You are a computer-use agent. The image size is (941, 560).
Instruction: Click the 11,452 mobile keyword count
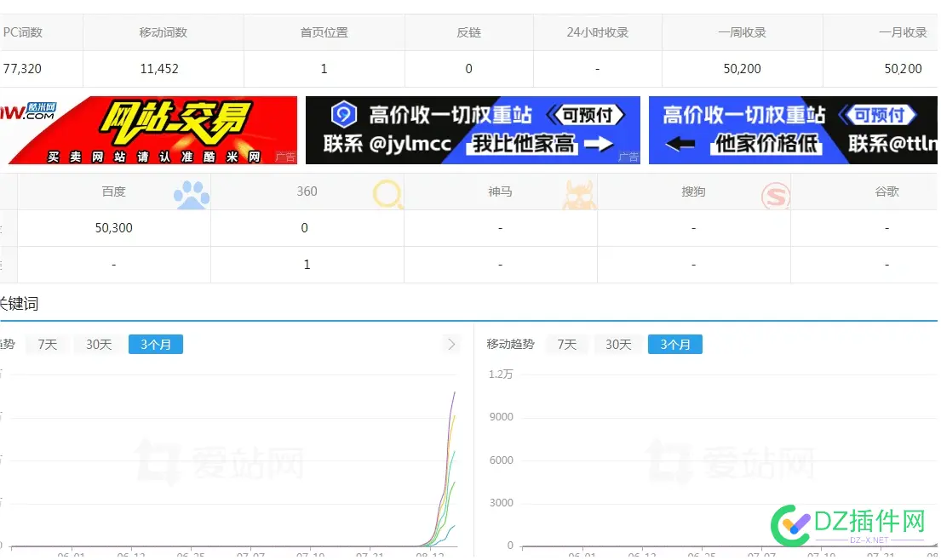pyautogui.click(x=163, y=69)
